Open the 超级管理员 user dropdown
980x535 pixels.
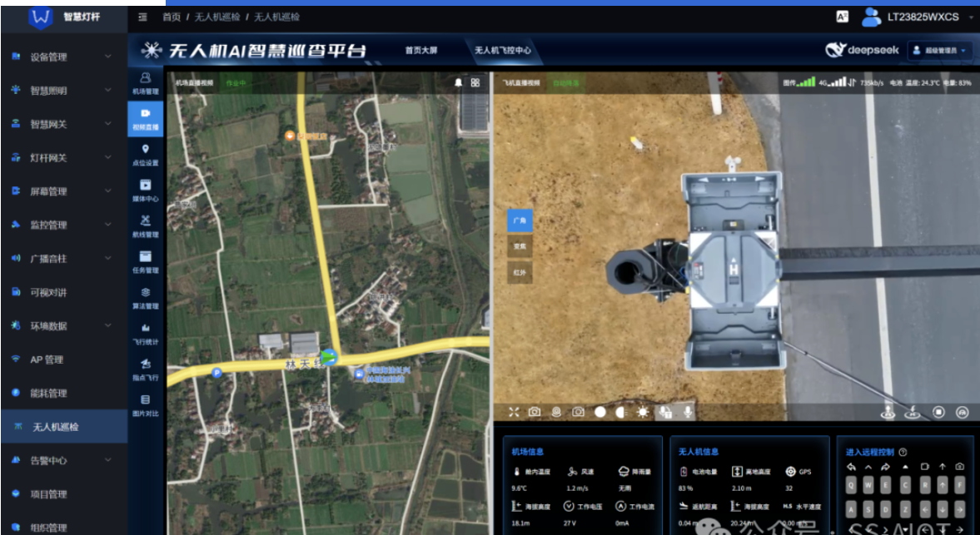(x=940, y=50)
